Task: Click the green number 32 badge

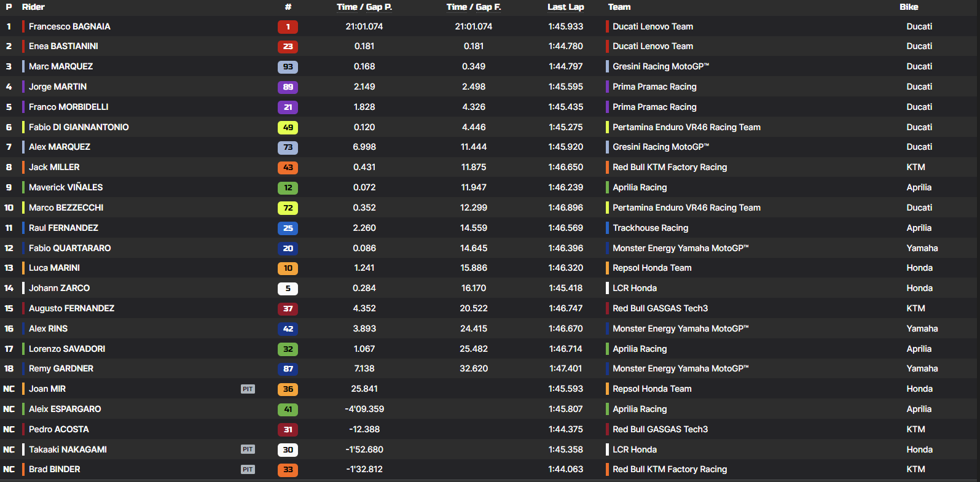Action: point(288,349)
